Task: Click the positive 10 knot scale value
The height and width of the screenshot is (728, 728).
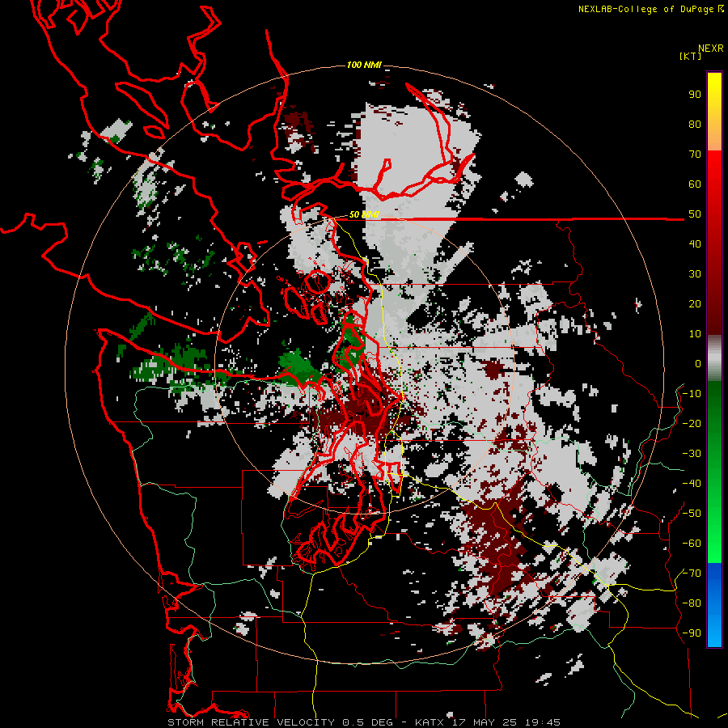Action: 695,334
